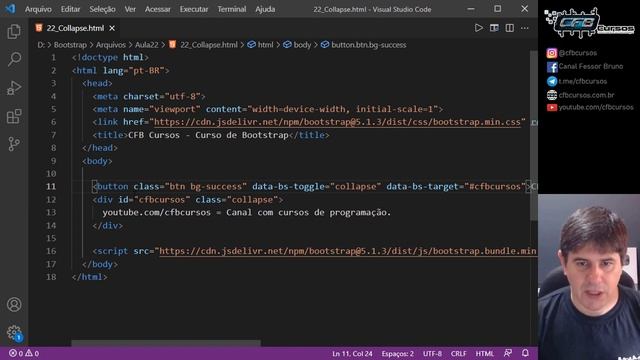The height and width of the screenshot is (360, 640).
Task: Expand the Aula22 breadcrumb folder
Action: (147, 45)
